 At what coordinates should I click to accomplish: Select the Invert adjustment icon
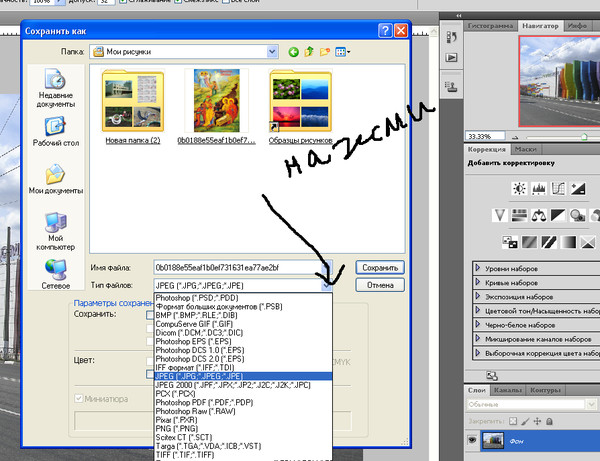click(510, 242)
